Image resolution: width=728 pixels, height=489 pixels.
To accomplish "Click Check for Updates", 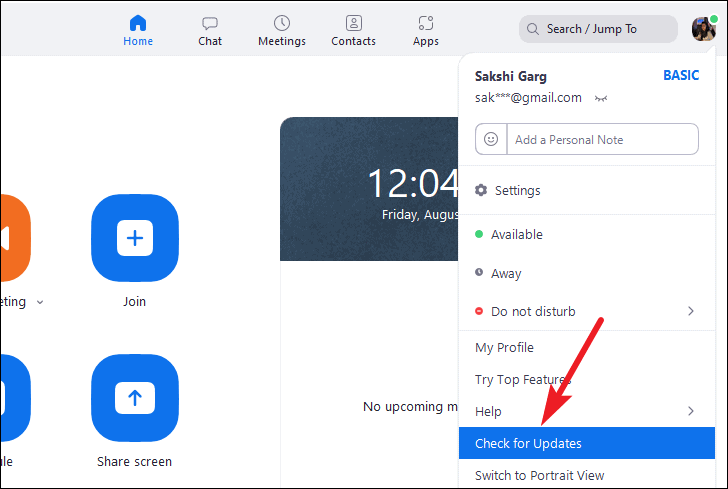I will pyautogui.click(x=587, y=443).
